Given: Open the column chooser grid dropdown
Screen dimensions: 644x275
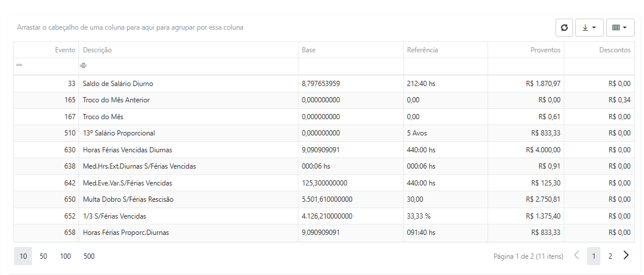Looking at the screenshot, I should (x=620, y=27).
